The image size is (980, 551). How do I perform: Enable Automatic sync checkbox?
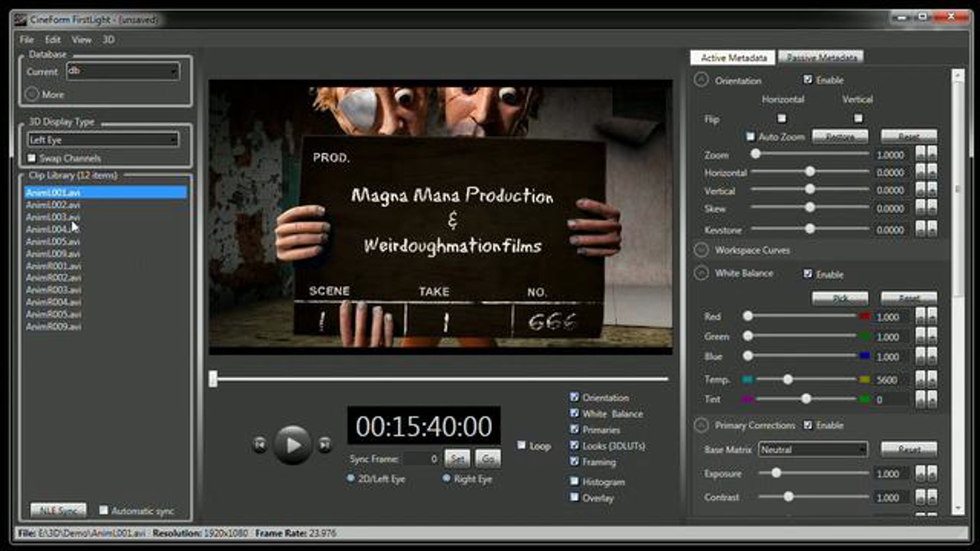(104, 510)
